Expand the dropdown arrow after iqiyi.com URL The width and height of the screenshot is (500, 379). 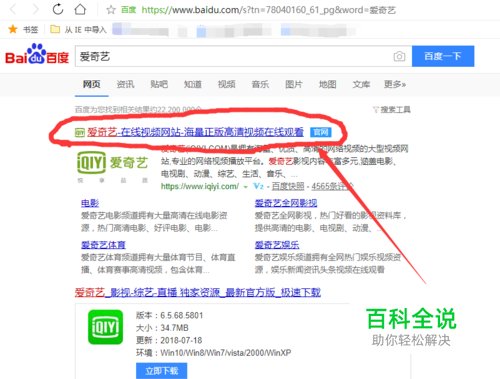(246, 187)
